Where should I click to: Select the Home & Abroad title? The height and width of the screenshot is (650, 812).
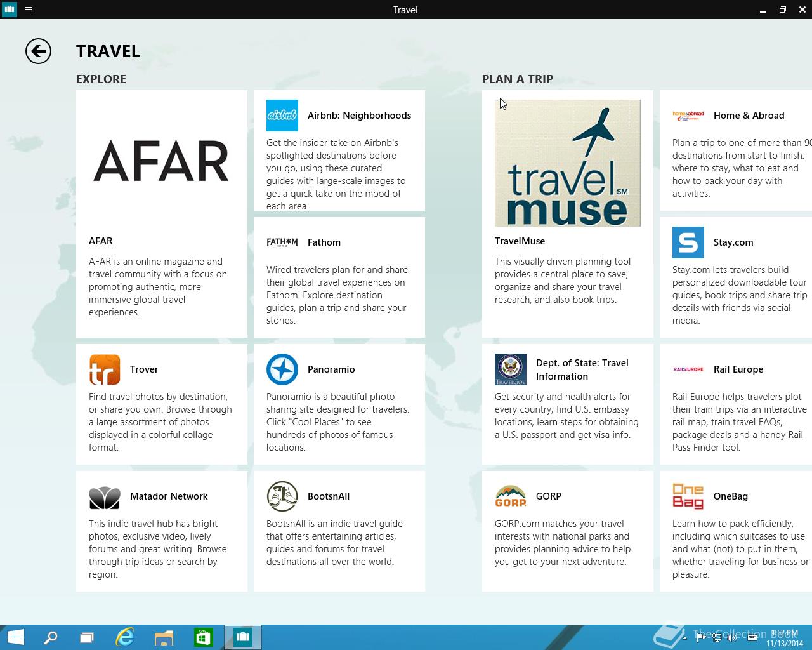pyautogui.click(x=749, y=116)
